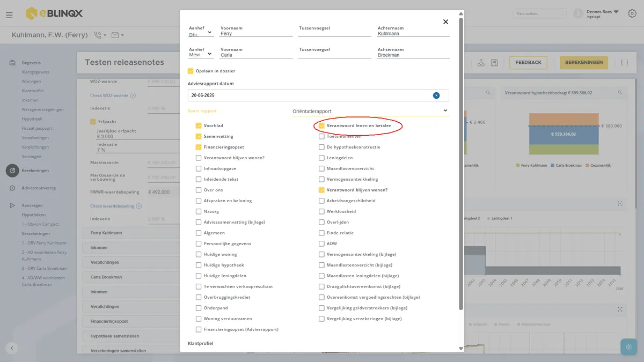
Task: Close the report dialog with the X
Action: [x=445, y=22]
